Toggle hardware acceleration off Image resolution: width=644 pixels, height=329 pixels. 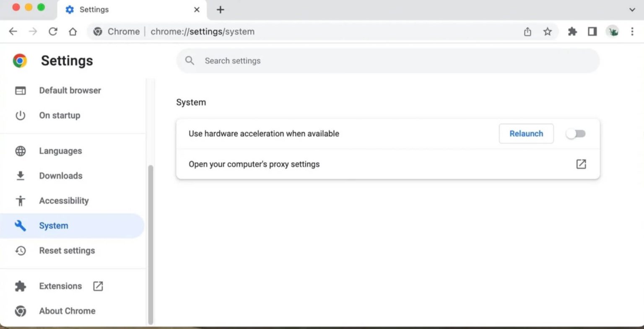click(x=576, y=134)
